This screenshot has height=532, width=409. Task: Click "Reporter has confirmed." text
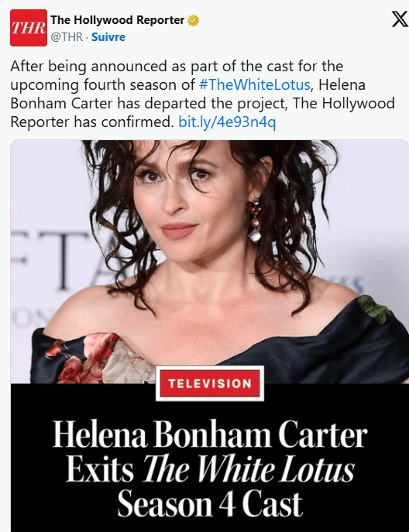coord(92,122)
